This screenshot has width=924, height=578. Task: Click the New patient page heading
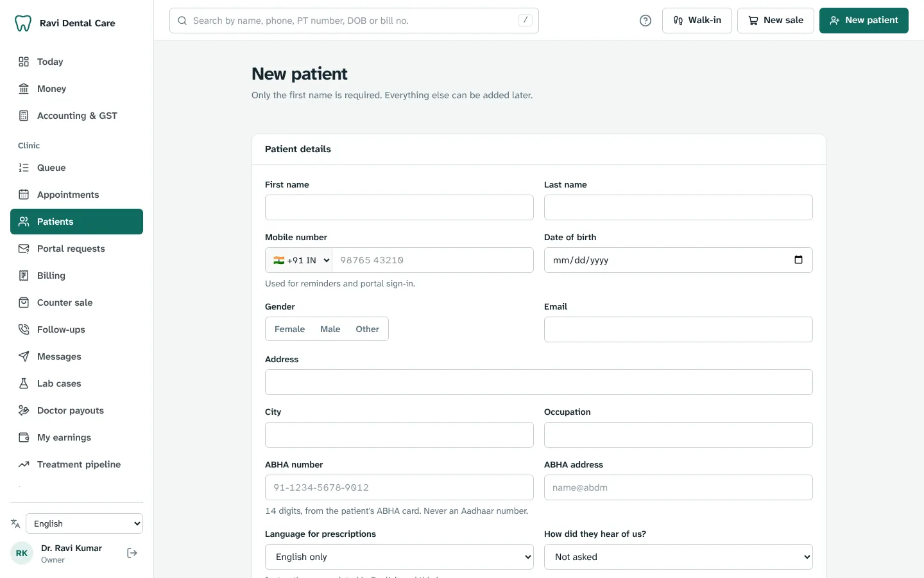(300, 74)
